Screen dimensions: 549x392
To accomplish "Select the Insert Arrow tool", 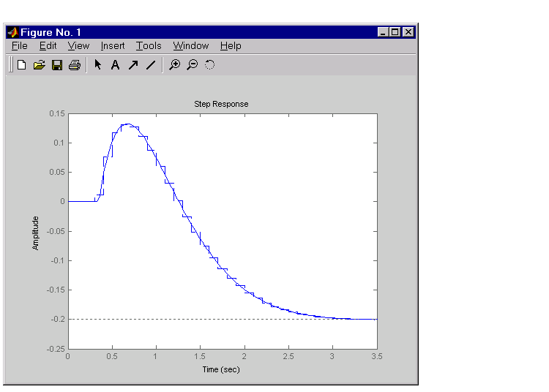I will click(x=133, y=65).
